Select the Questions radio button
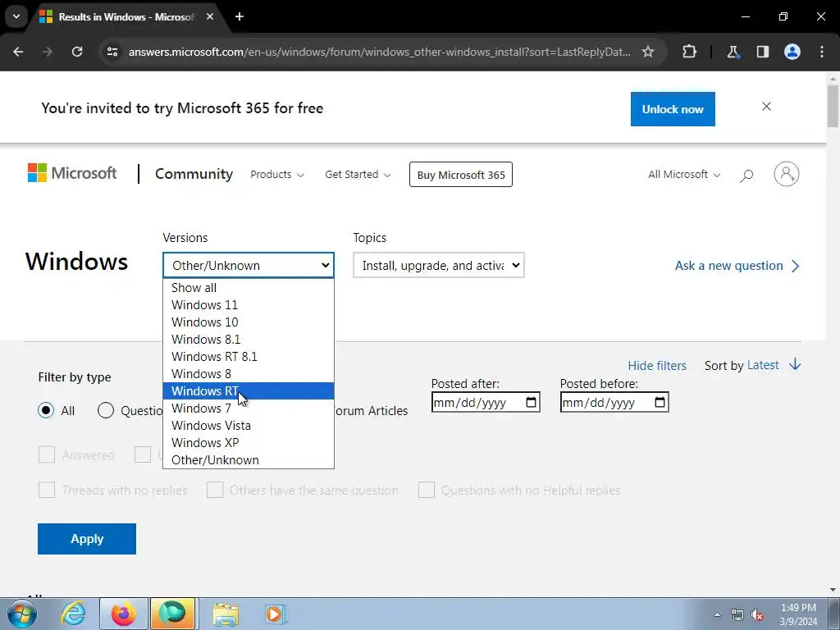 (x=106, y=410)
